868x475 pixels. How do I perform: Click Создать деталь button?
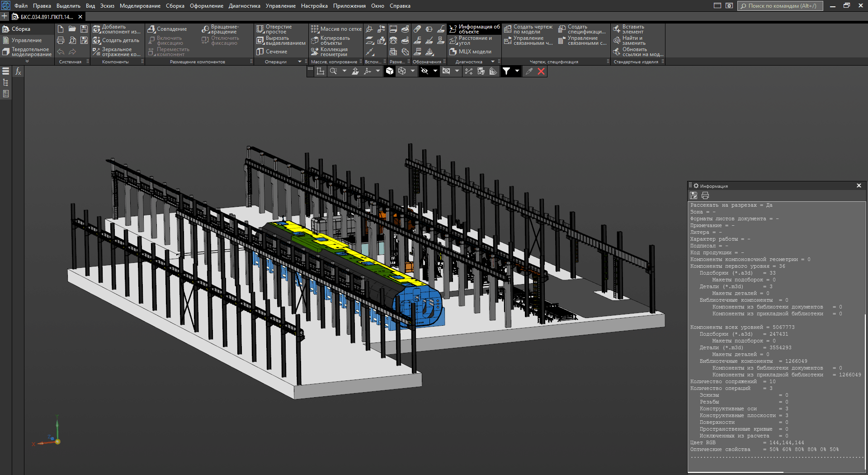(116, 40)
